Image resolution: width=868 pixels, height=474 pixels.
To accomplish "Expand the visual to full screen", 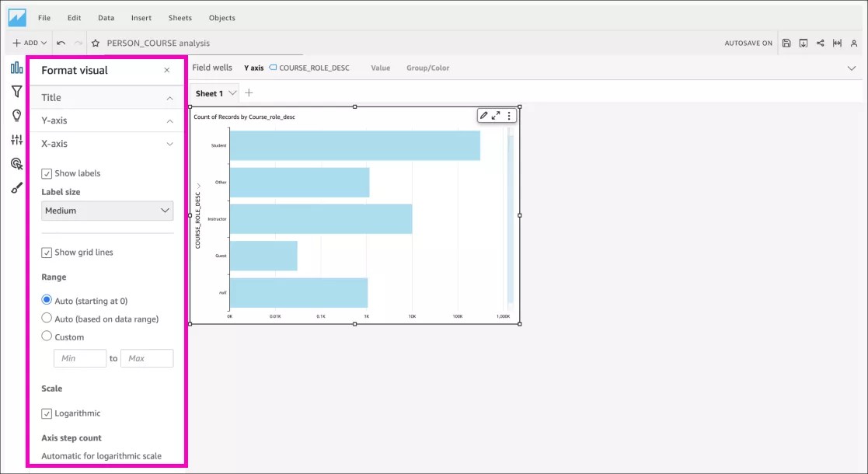I will (497, 114).
